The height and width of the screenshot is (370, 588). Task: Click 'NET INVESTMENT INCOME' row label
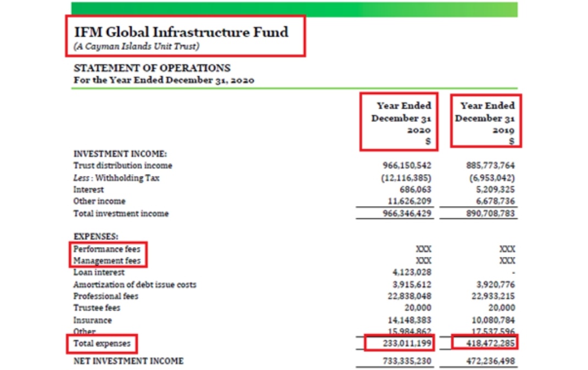tap(128, 361)
